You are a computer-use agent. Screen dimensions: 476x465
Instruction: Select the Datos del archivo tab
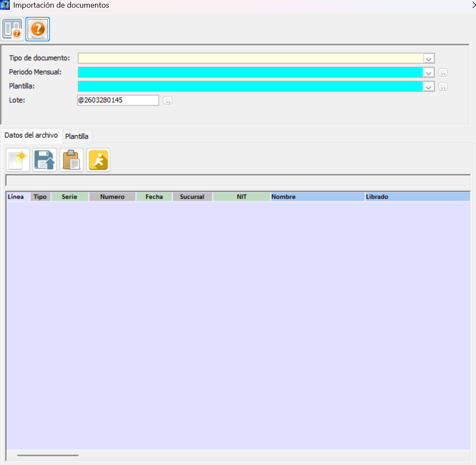tap(31, 135)
